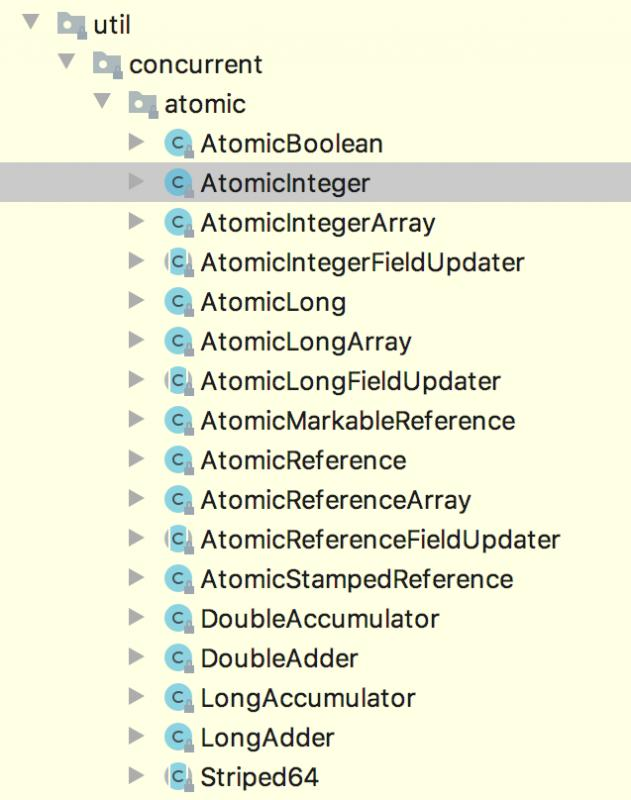The image size is (631, 800).
Task: Click the AtomicIntegerFieldUpdater abstract class icon
Action: (x=179, y=263)
